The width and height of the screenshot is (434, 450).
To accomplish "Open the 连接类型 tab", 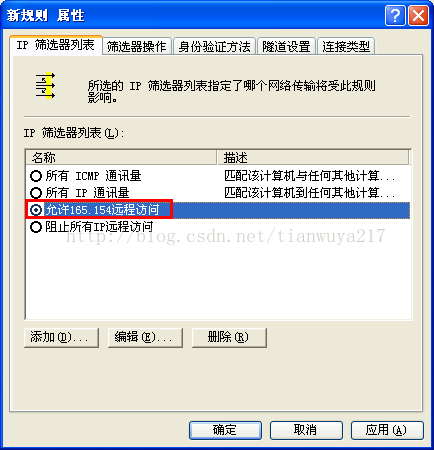I will point(346,46).
